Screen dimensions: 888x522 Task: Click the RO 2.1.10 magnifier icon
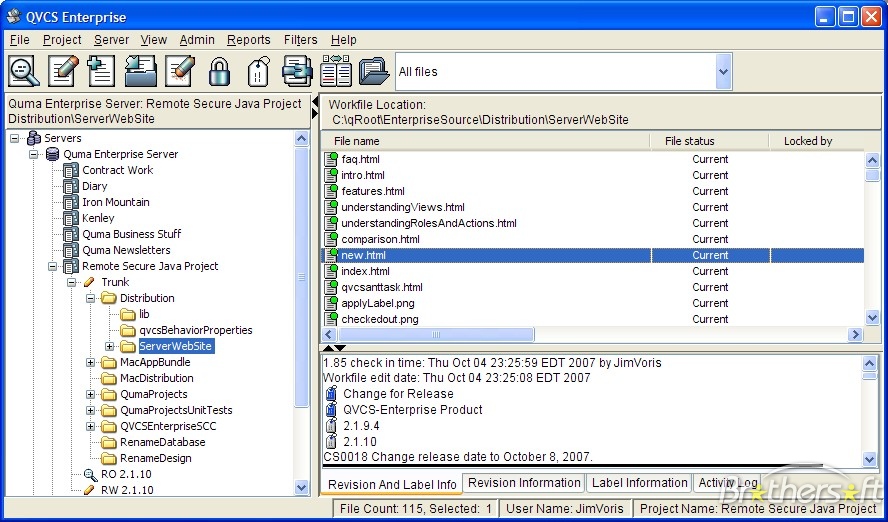(90, 474)
